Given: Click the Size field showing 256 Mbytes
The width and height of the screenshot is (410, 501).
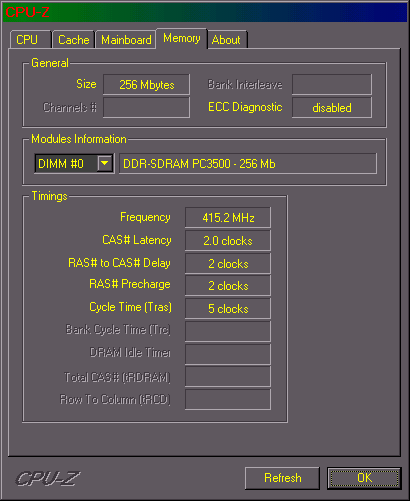Looking at the screenshot, I should tap(146, 85).
